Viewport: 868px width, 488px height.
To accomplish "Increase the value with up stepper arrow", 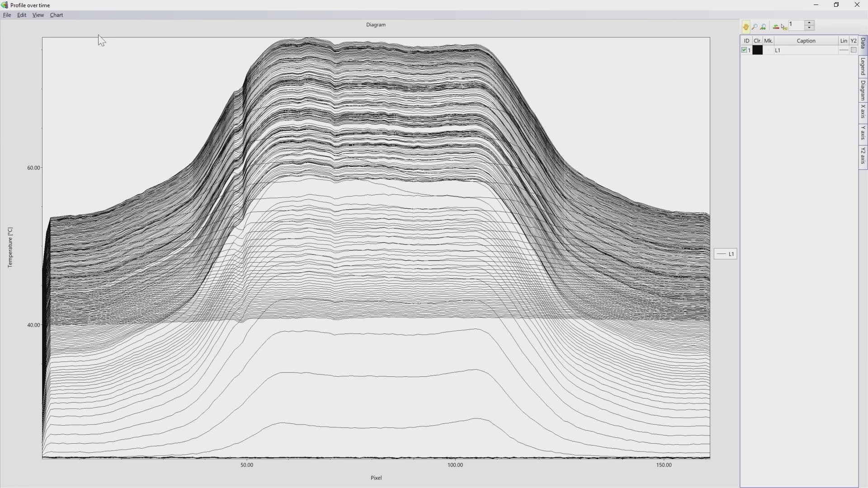I will (x=809, y=23).
